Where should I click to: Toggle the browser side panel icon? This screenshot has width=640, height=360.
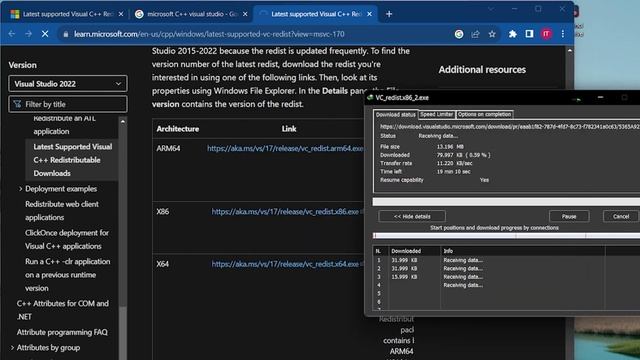pyautogui.click(x=529, y=34)
